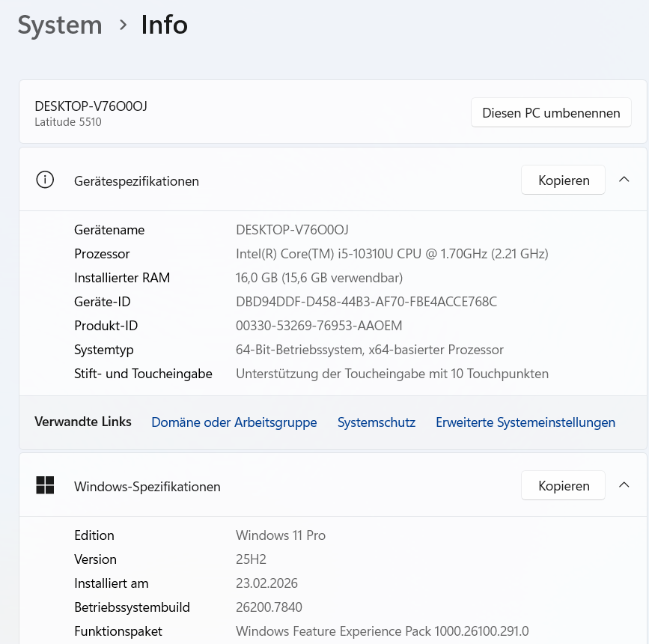The width and height of the screenshot is (649, 644).
Task: Click the Info page title
Action: [x=165, y=25]
